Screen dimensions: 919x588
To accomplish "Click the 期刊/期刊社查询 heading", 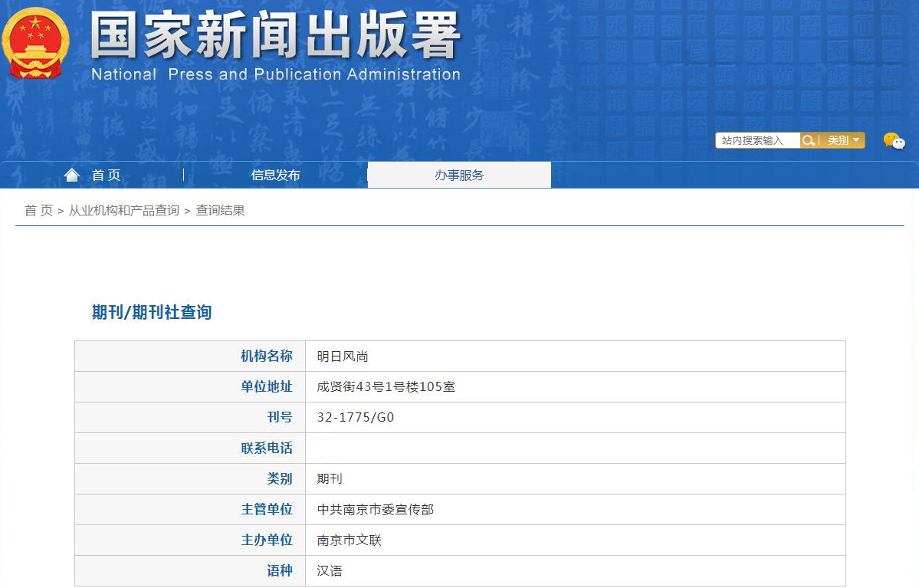I will click(x=152, y=312).
